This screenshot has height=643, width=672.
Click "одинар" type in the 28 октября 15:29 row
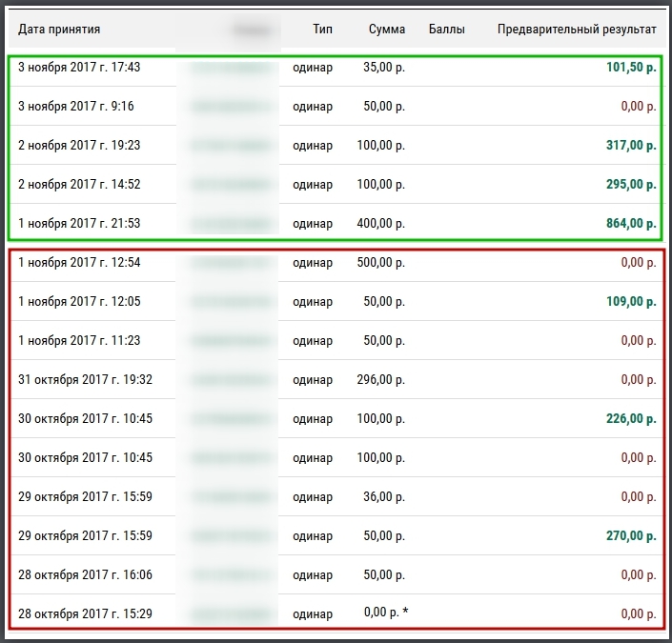point(313,613)
